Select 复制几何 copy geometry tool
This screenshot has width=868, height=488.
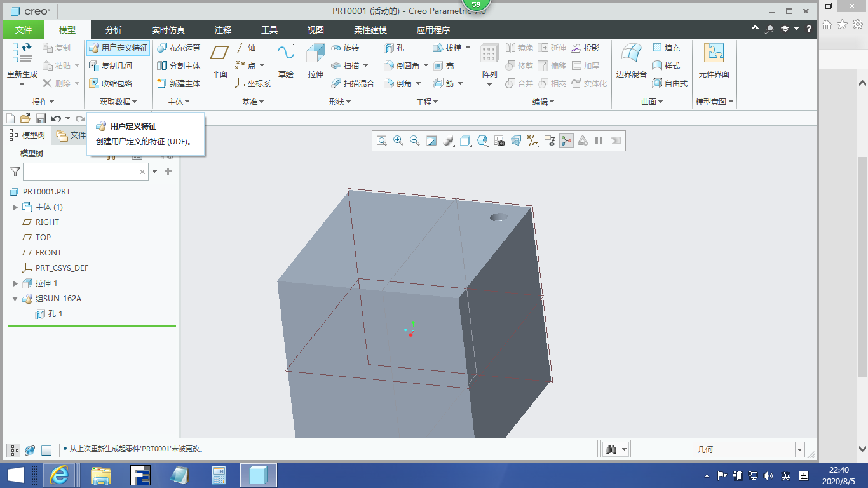click(111, 65)
